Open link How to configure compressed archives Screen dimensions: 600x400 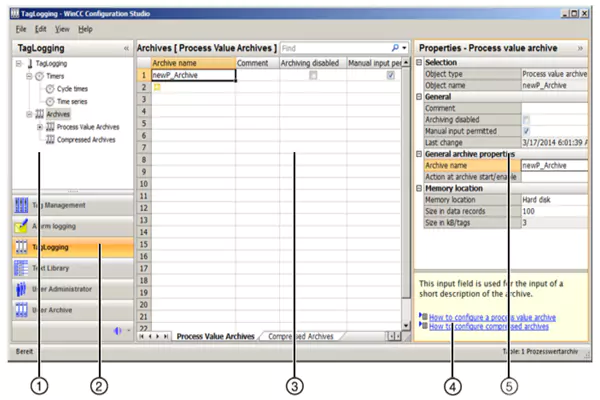489,327
